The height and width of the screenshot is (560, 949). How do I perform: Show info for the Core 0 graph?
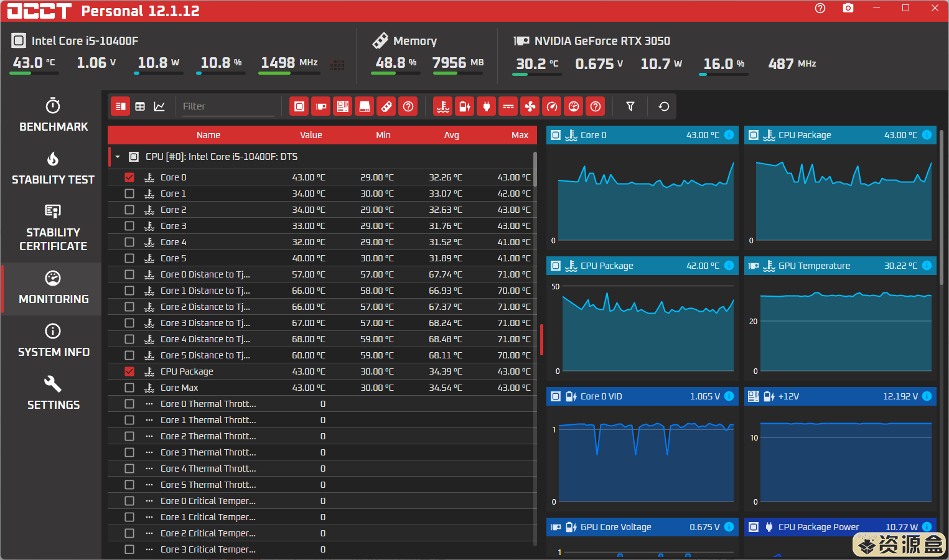(729, 135)
